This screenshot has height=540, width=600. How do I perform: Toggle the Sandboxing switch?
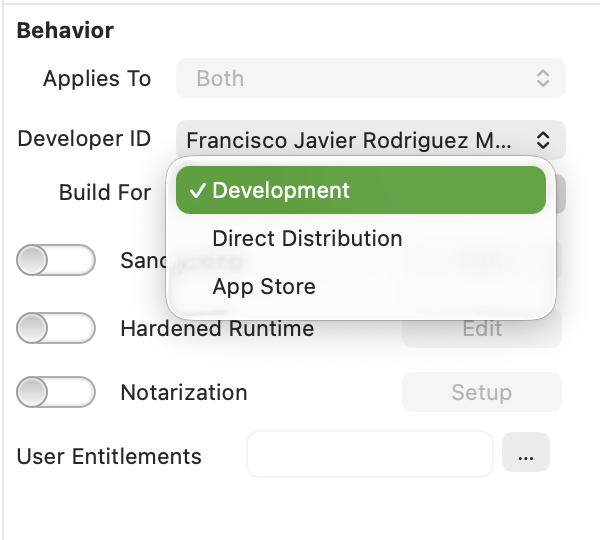pos(56,261)
